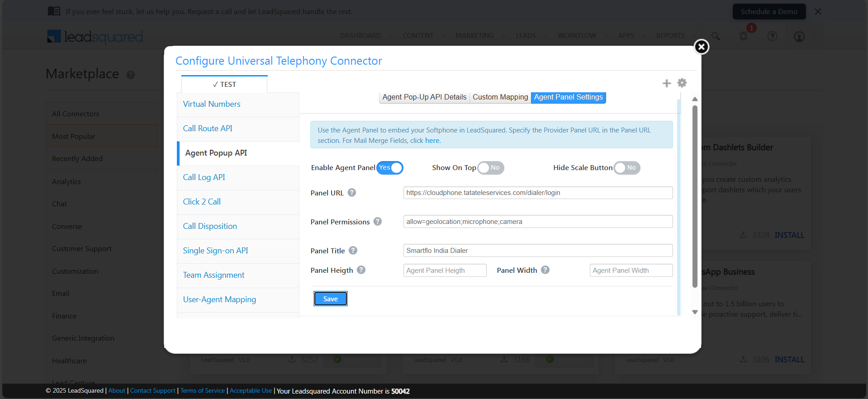Toggle Hide Scale Button switch
This screenshot has width=868, height=399.
click(x=627, y=168)
